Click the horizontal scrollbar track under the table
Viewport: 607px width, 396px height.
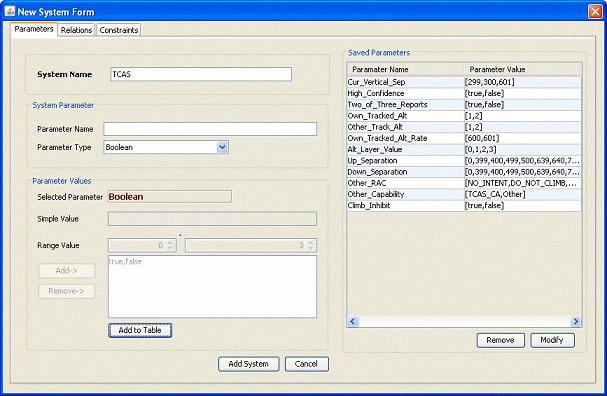pos(464,321)
